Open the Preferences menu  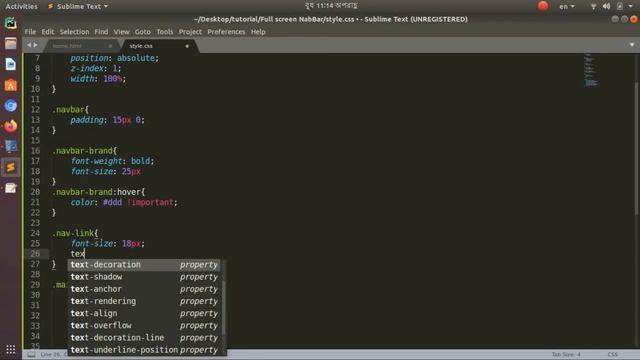(x=226, y=32)
